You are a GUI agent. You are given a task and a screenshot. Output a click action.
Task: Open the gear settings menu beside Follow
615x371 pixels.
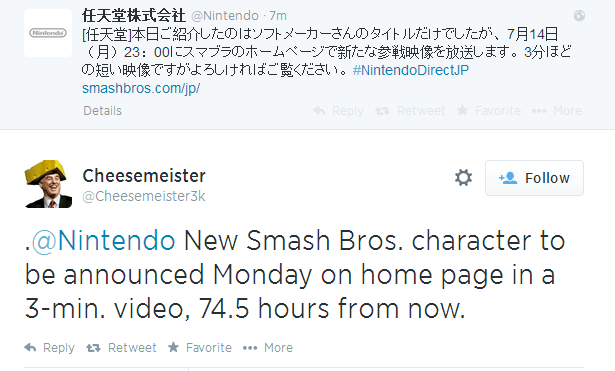463,178
